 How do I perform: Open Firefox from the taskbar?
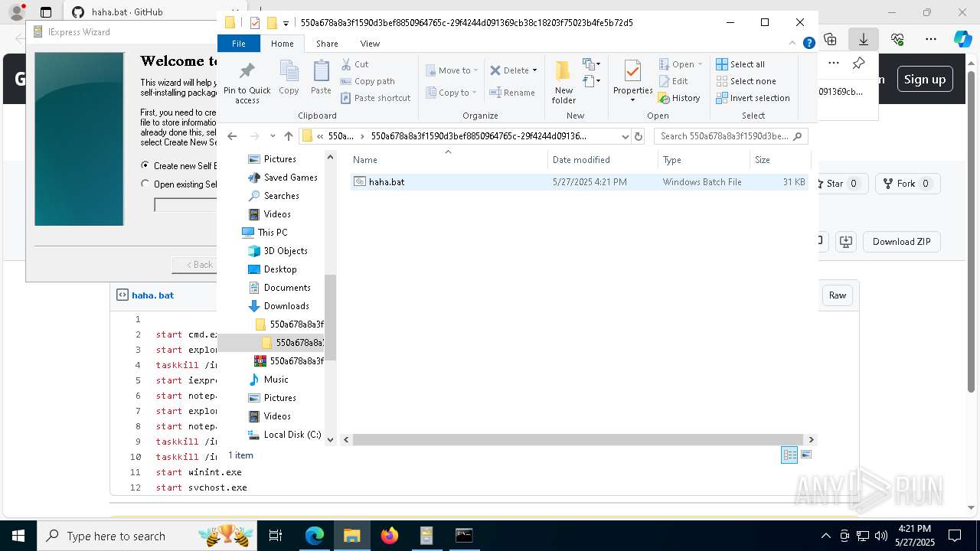coord(390,536)
